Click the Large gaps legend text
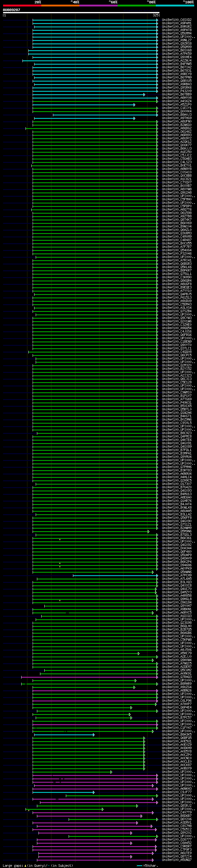 pos(38,866)
